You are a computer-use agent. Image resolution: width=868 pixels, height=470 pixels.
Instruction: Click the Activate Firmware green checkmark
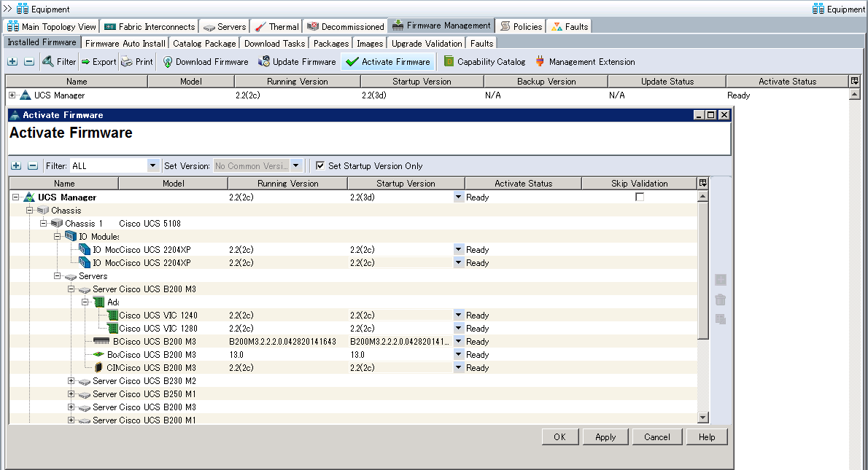[352, 62]
